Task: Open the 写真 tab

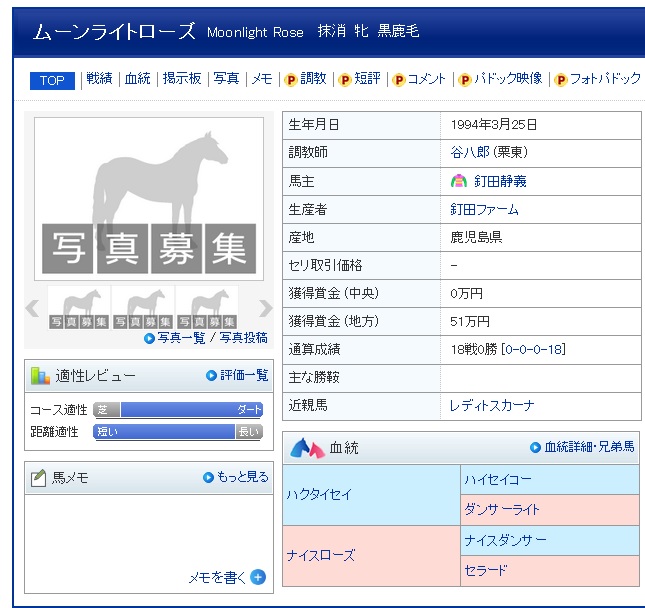Action: click(226, 78)
